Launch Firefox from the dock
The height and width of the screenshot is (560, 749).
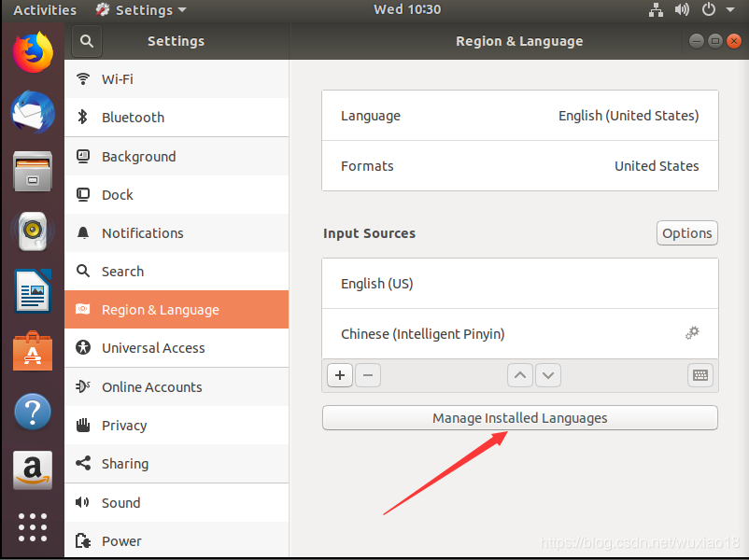(x=33, y=52)
